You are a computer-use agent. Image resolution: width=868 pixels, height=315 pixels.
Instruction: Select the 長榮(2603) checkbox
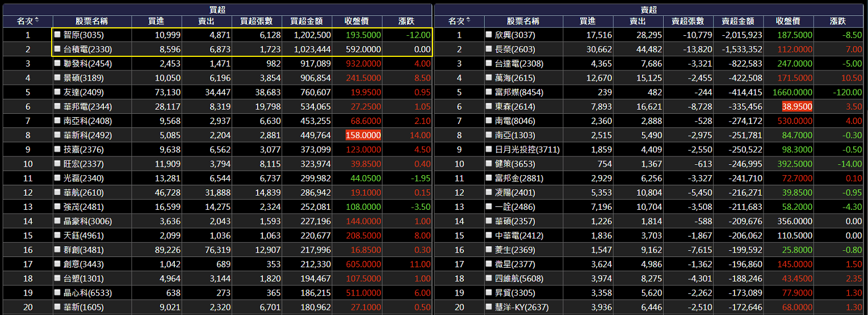(x=489, y=49)
